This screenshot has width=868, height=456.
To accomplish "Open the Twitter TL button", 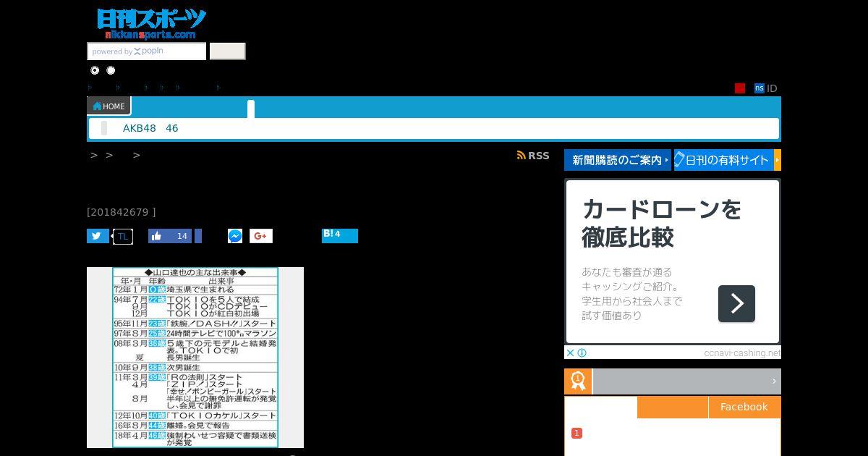I will coord(123,237).
